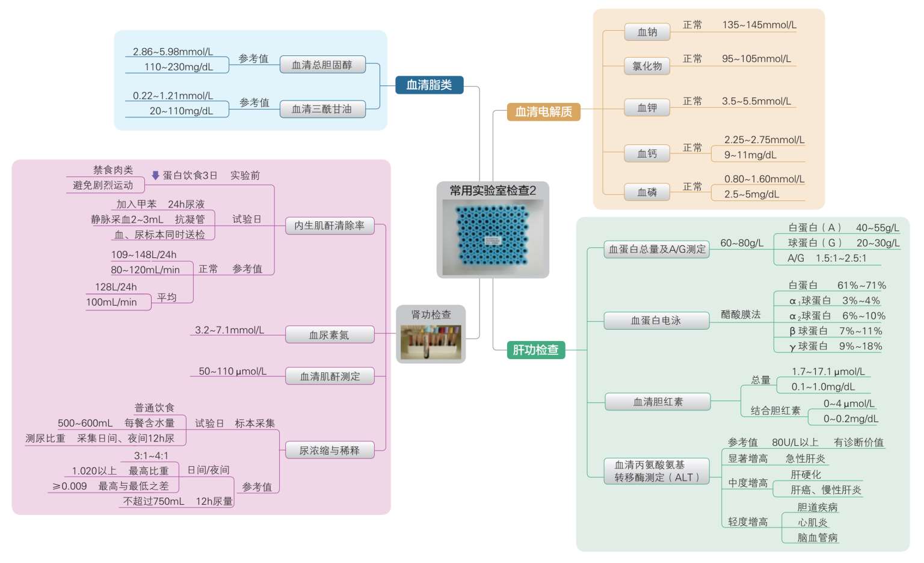
Task: Click the 普通饮食 entry
Action: click(x=155, y=408)
